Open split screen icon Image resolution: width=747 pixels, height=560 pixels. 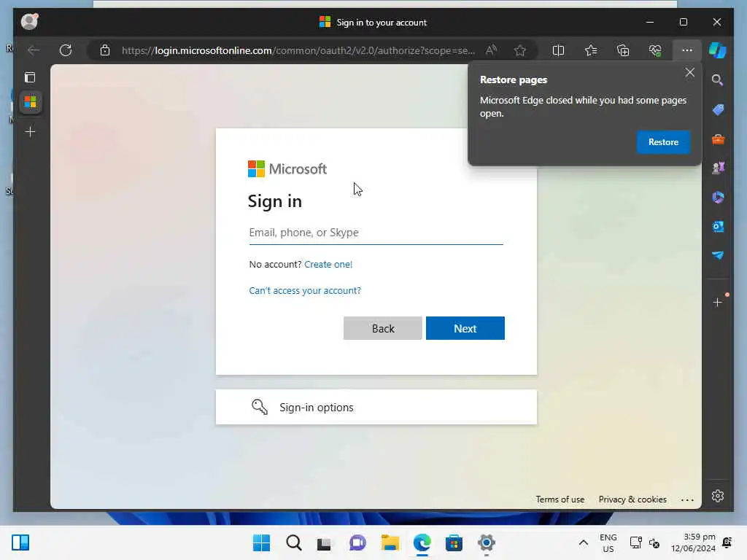(558, 50)
